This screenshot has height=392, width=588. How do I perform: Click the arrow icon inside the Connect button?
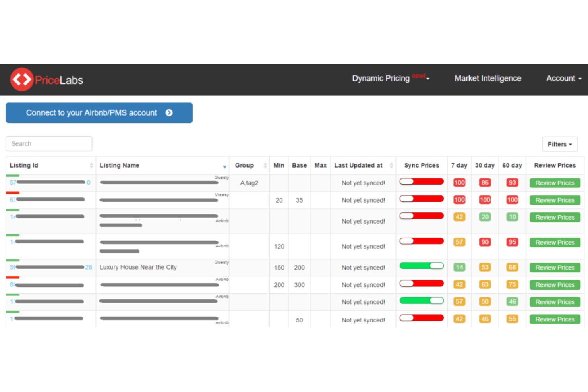pyautogui.click(x=170, y=113)
